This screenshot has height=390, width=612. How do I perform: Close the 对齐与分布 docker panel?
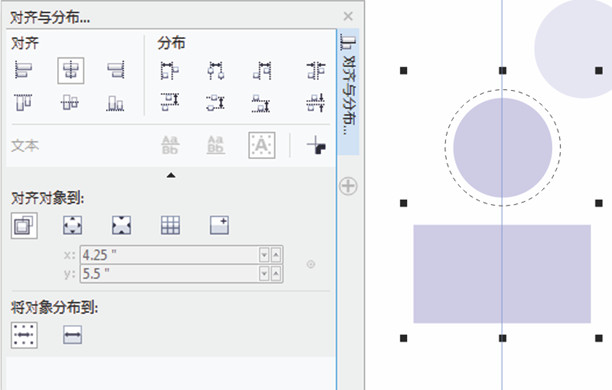(348, 16)
